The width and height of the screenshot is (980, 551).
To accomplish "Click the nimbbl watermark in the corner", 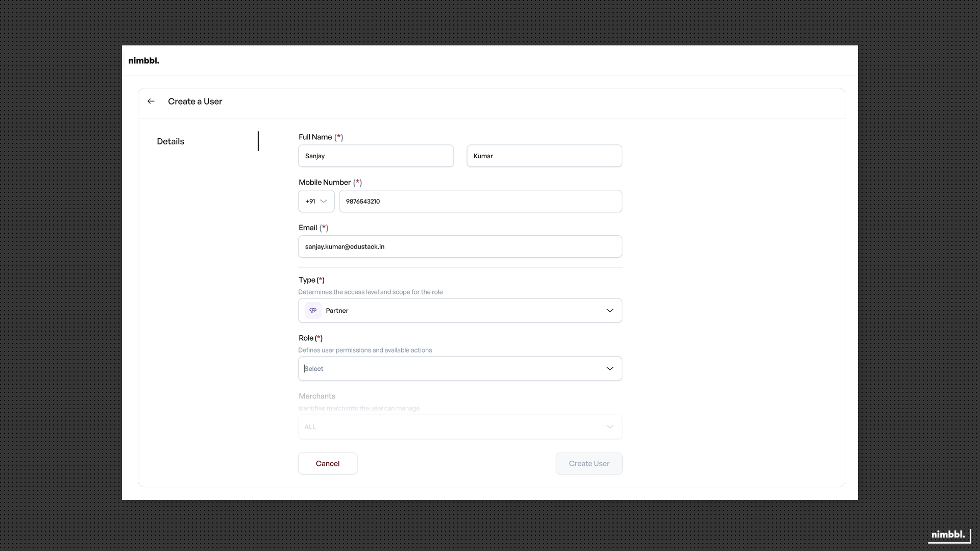I will point(948,535).
